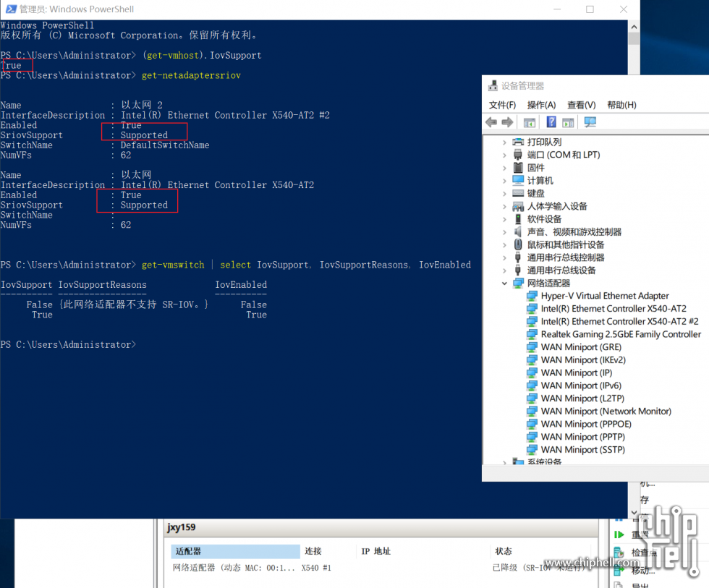Click the action pane toolbar icon beside Help
Image resolution: width=709 pixels, height=588 pixels.
569,122
